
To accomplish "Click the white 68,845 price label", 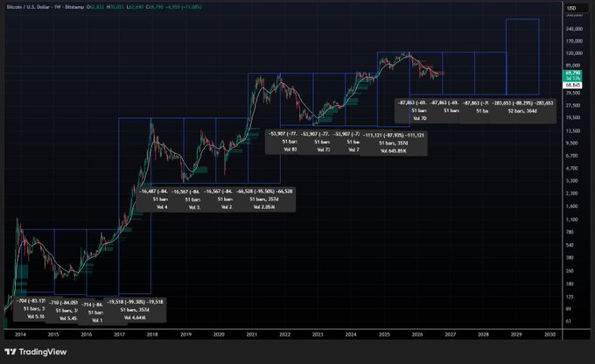I will pyautogui.click(x=573, y=86).
